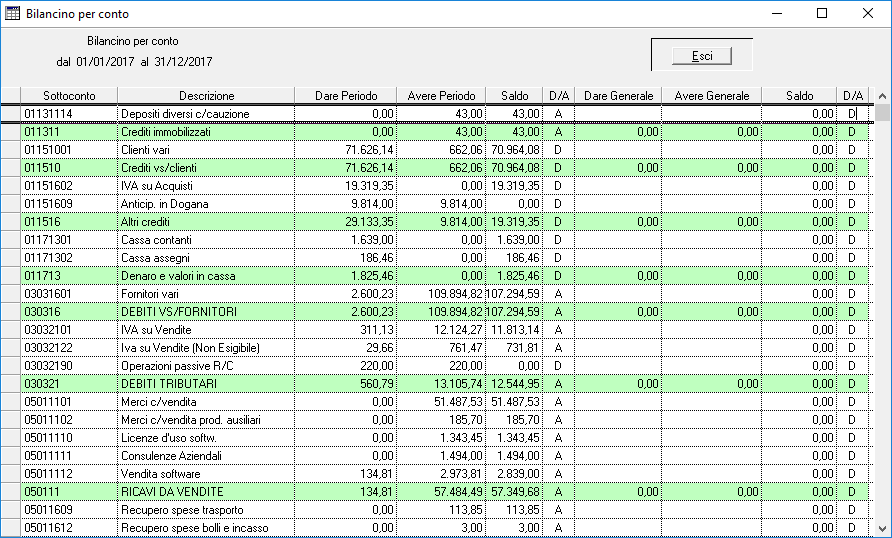This screenshot has height=538, width=892.
Task: Select 'Merci c/vendita prod. ausiliari' row
Action: coord(445,420)
